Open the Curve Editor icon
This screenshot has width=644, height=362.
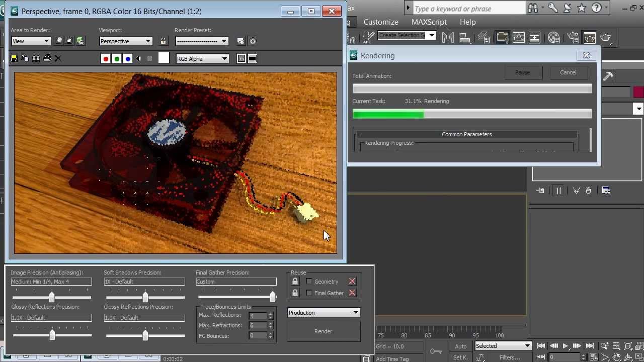518,38
